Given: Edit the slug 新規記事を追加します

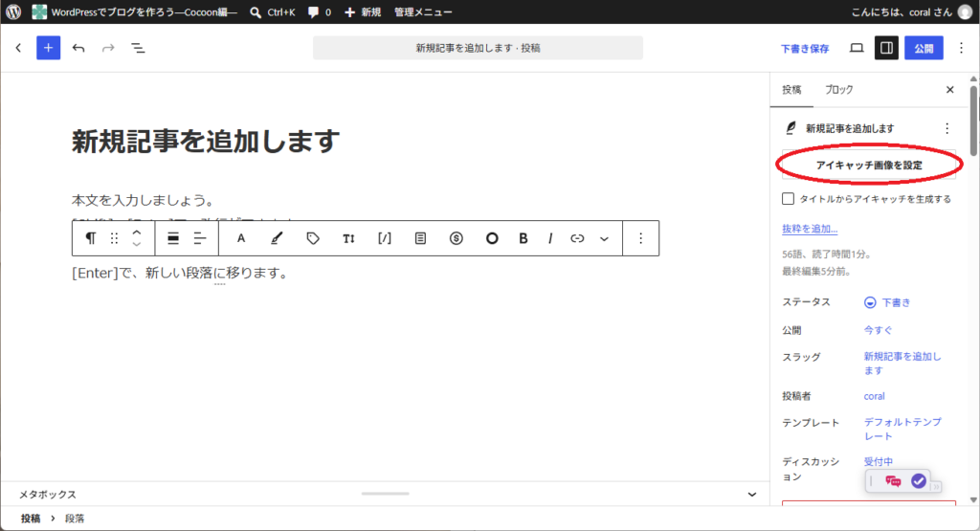Looking at the screenshot, I should pos(902,363).
